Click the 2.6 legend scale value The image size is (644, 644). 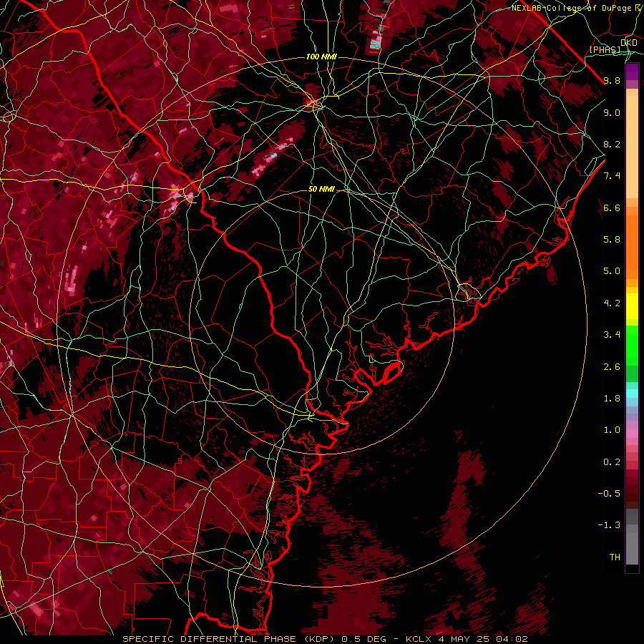click(612, 367)
